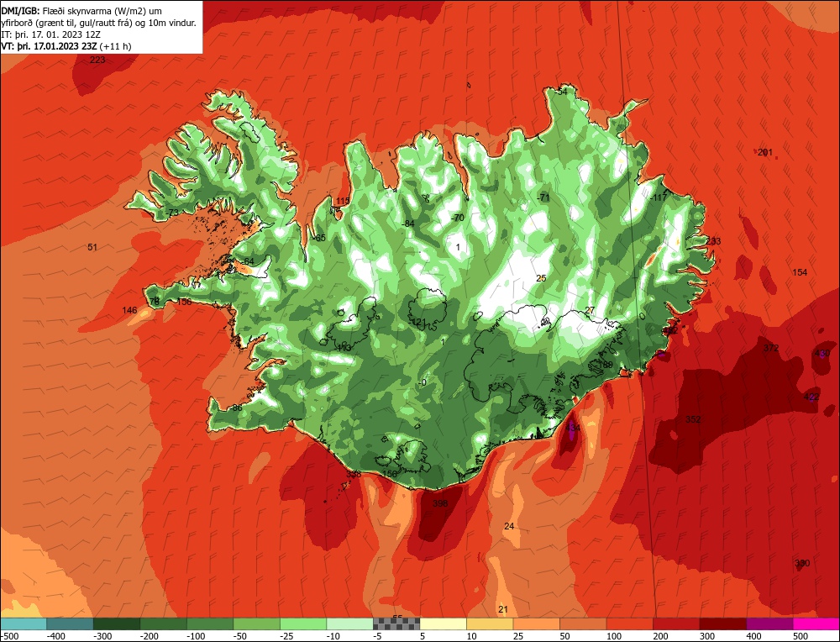
Task: Click the value 434 off the southeast coast
Action: (x=573, y=427)
